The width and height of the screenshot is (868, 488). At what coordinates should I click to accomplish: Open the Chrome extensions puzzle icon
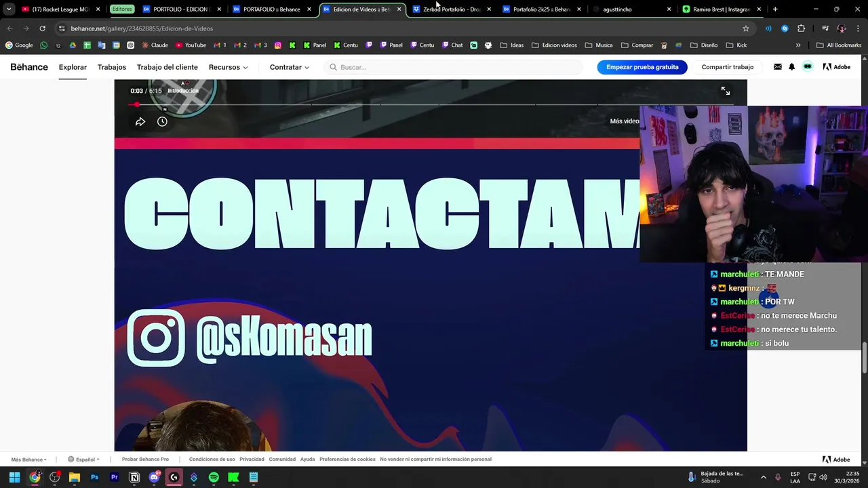801,28
